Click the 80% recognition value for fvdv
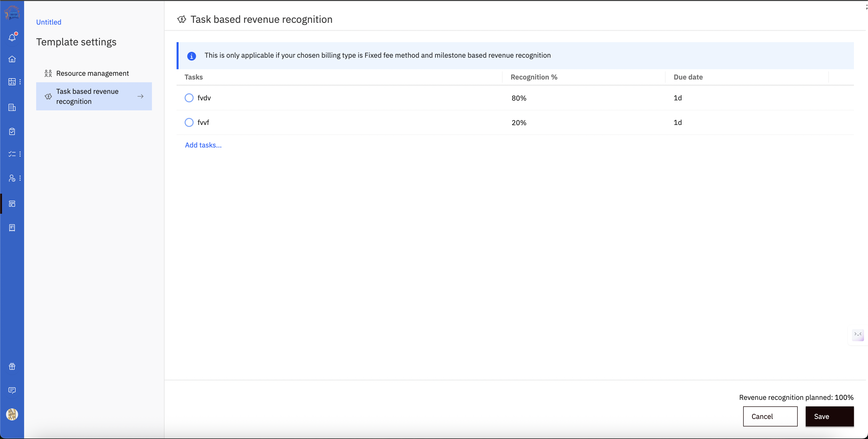Screen dimensions: 868x439 pos(519,98)
